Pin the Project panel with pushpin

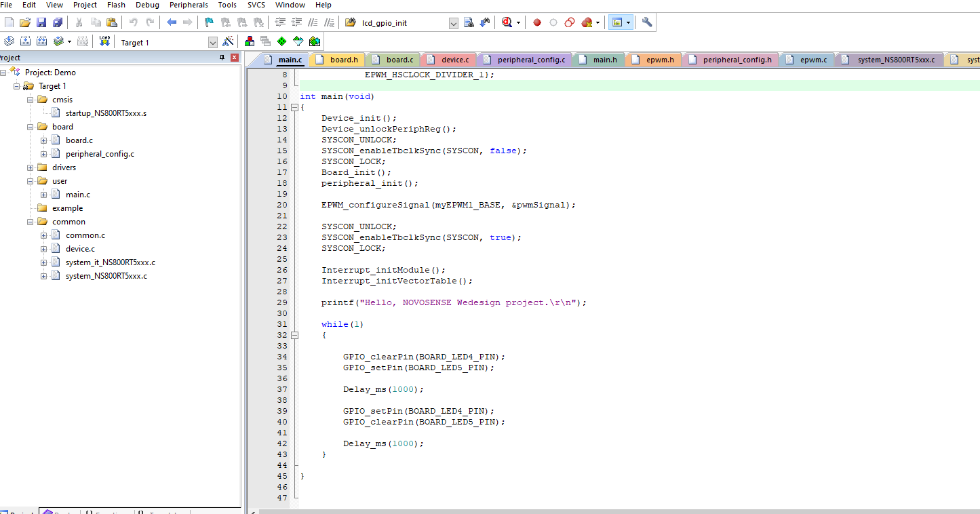pos(222,58)
